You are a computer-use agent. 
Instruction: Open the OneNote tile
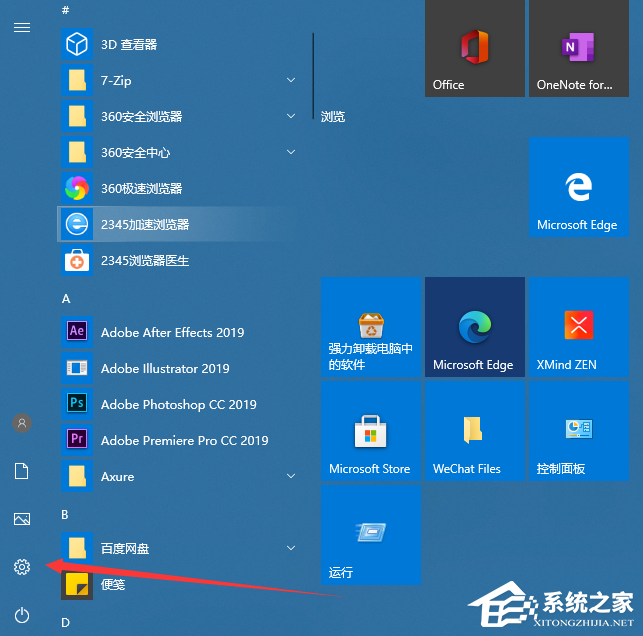579,48
